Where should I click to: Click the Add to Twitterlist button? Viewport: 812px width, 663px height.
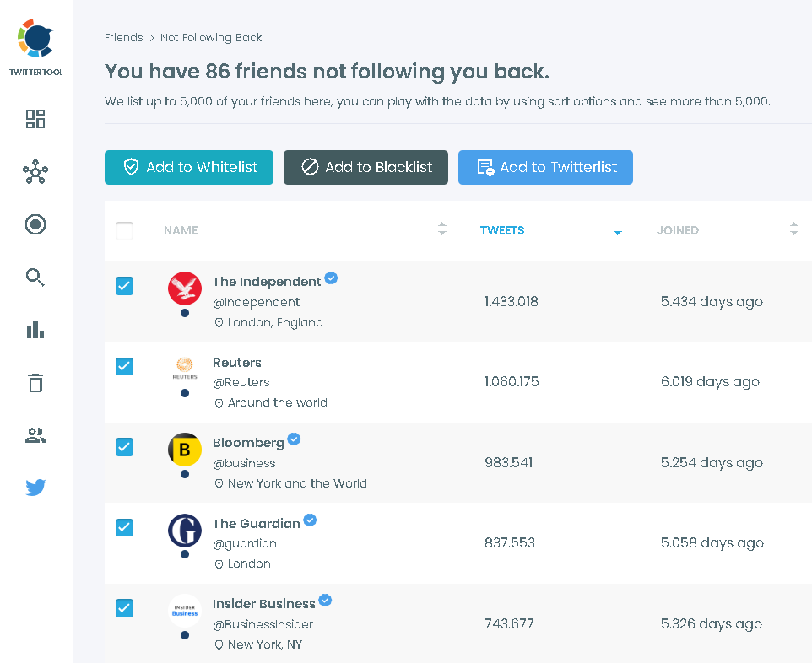545,167
